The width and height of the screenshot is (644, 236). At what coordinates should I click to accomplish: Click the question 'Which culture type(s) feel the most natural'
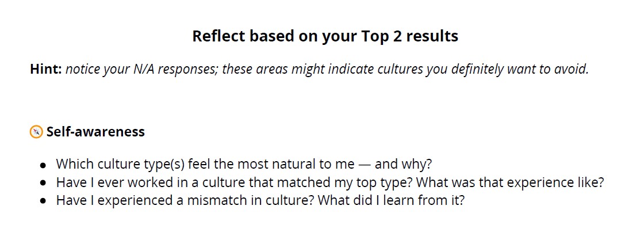coord(244,165)
